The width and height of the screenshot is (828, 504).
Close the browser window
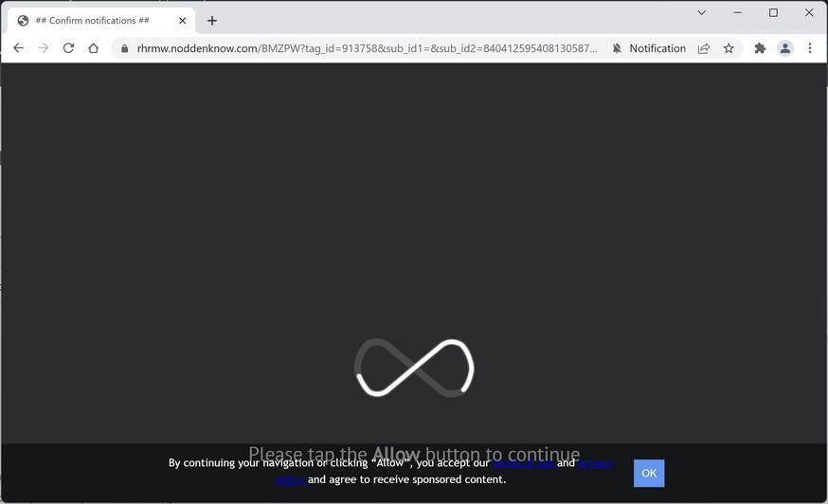[809, 12]
